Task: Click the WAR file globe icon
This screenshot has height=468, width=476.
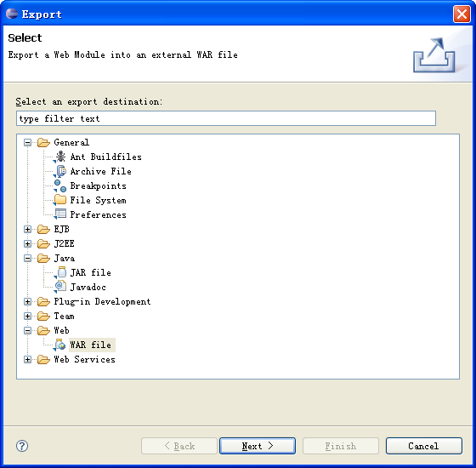Action: click(60, 345)
